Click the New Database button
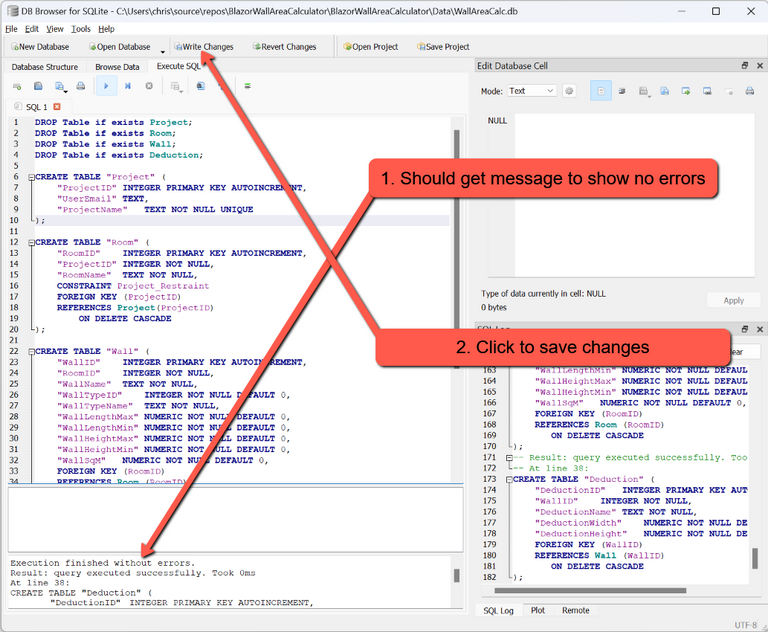The height and width of the screenshot is (632, 768). coord(40,47)
